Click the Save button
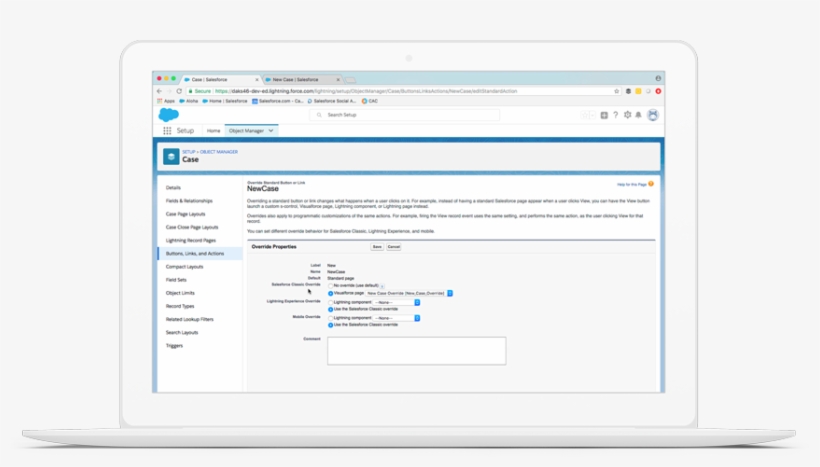The image size is (820, 467). [x=377, y=246]
